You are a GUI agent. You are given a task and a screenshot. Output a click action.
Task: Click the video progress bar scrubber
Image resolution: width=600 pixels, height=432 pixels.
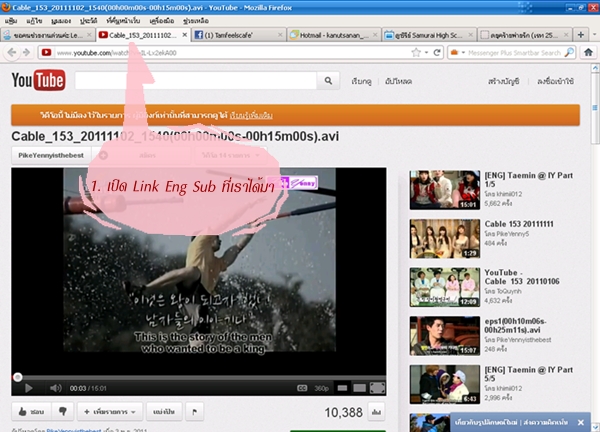18,377
